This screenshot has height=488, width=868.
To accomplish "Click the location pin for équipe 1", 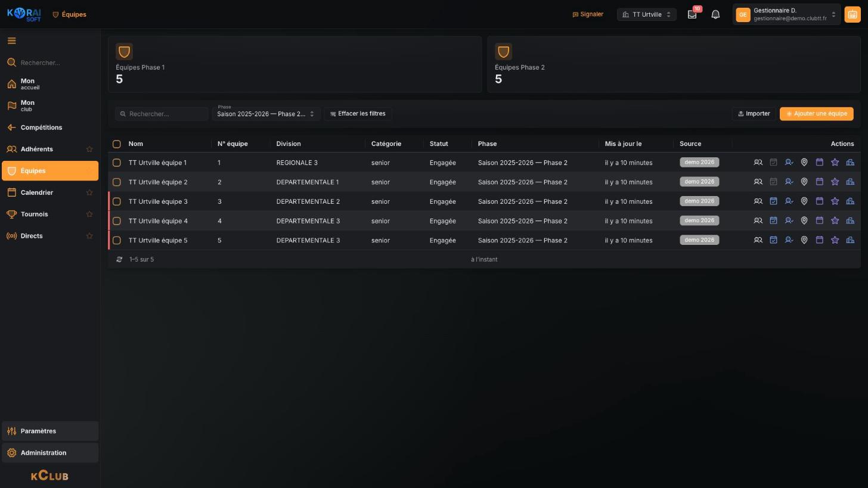I will pos(804,163).
